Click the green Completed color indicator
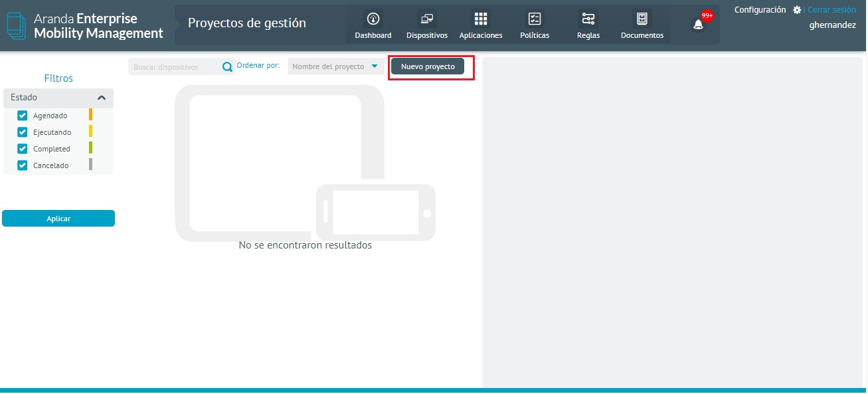 click(90, 148)
